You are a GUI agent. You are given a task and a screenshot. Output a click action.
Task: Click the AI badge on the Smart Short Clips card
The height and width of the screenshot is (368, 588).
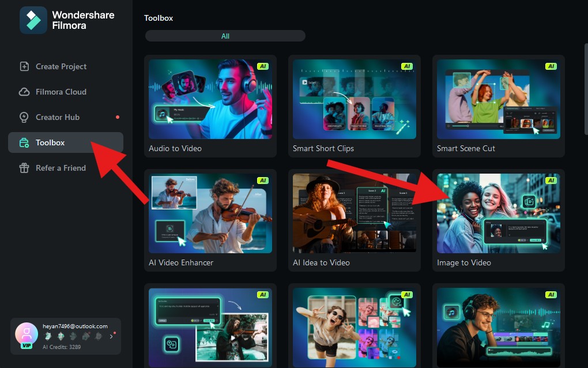point(407,66)
